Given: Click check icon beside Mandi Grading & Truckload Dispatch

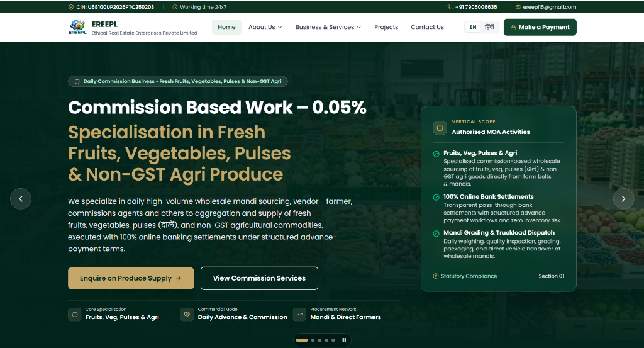Looking at the screenshot, I should click(436, 233).
